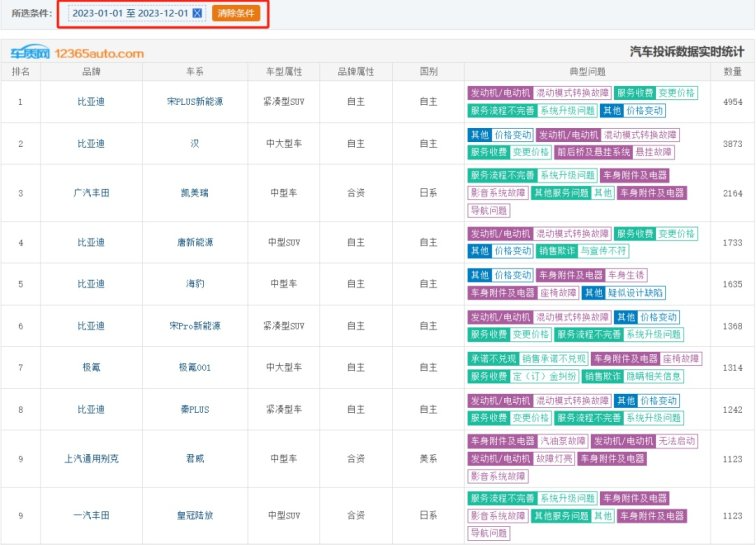Click the 排名 column header

coord(20,72)
